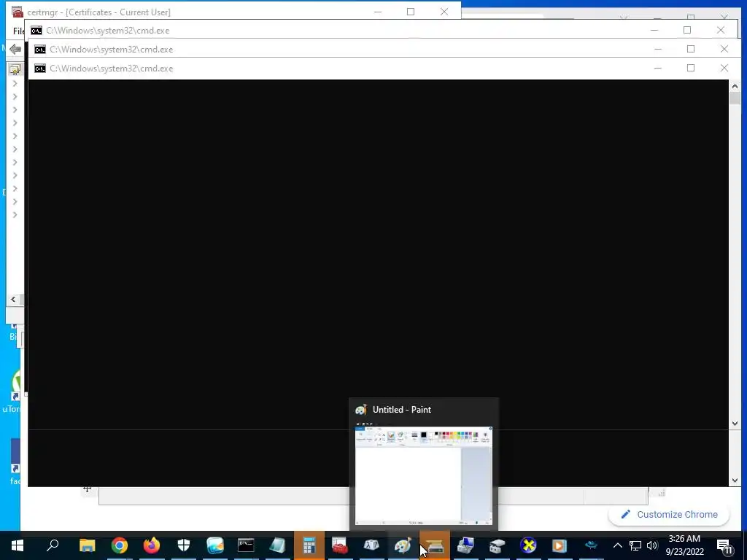
Task: Click the front cmd.exe window's title bar icon
Action: [x=40, y=69]
